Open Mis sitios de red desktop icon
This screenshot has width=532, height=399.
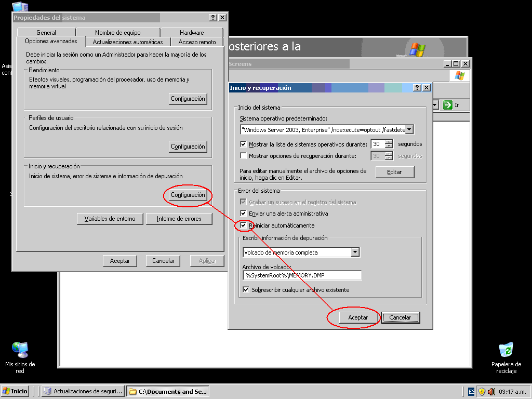pos(20,357)
